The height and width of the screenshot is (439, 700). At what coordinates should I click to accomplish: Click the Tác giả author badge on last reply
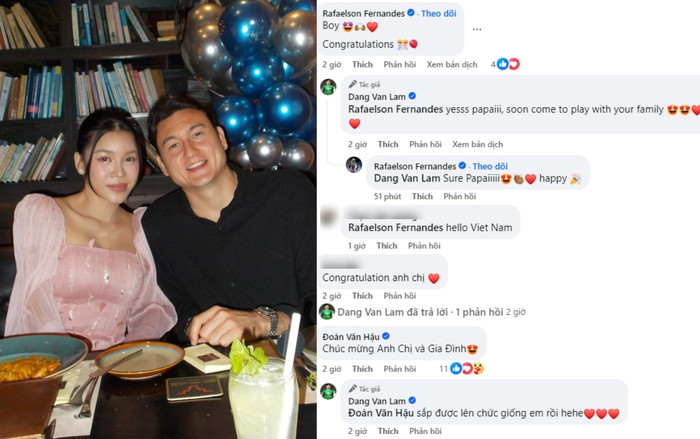tap(364, 389)
